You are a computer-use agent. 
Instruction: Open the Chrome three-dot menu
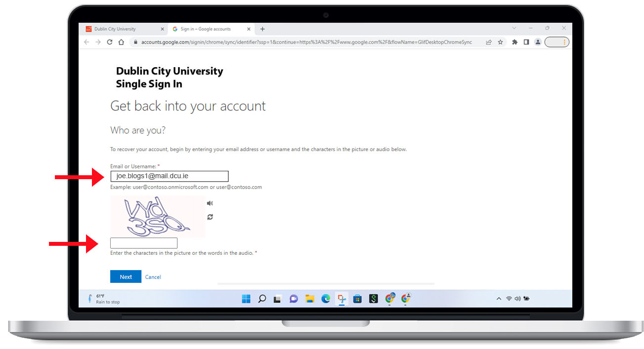click(564, 42)
